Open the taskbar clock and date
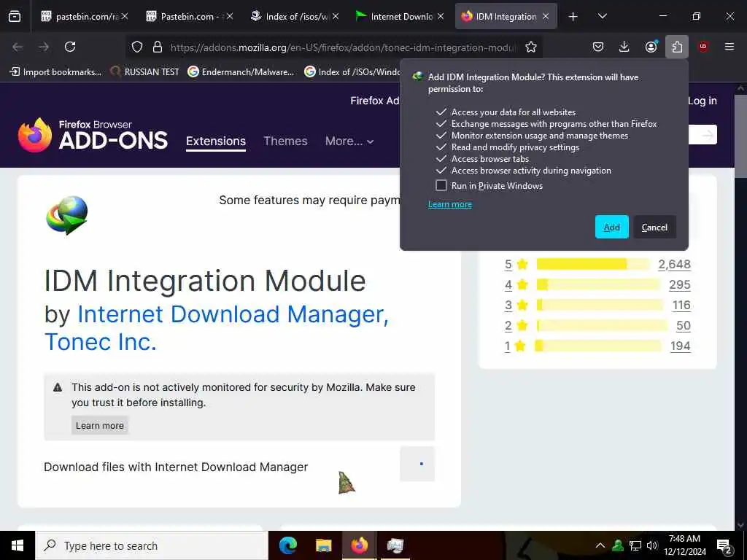 click(x=684, y=545)
